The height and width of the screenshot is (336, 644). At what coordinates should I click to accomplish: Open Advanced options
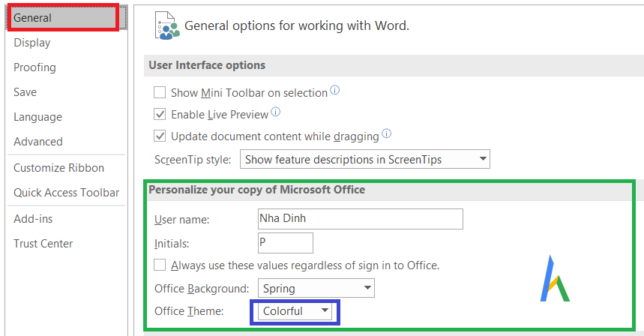38,142
